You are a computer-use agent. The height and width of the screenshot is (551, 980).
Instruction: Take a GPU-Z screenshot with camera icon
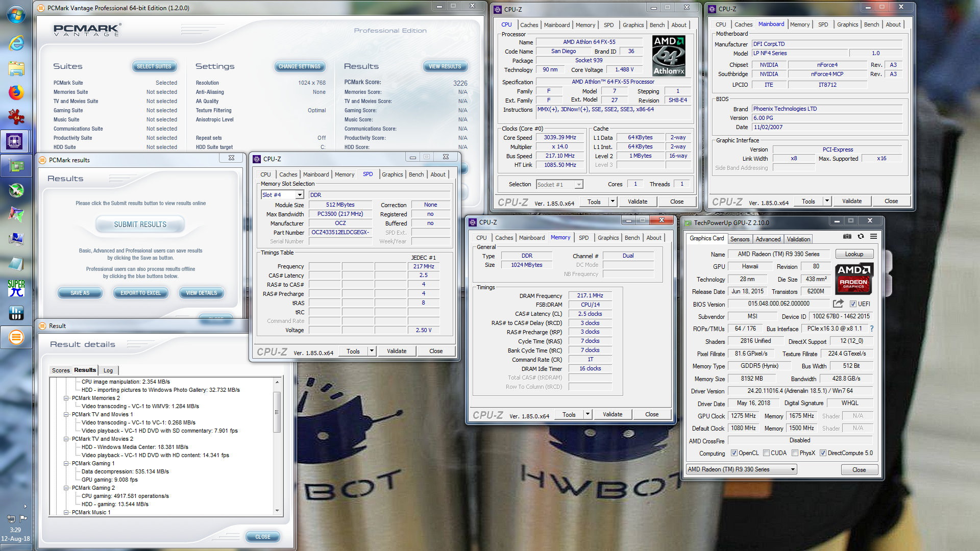[x=847, y=236]
